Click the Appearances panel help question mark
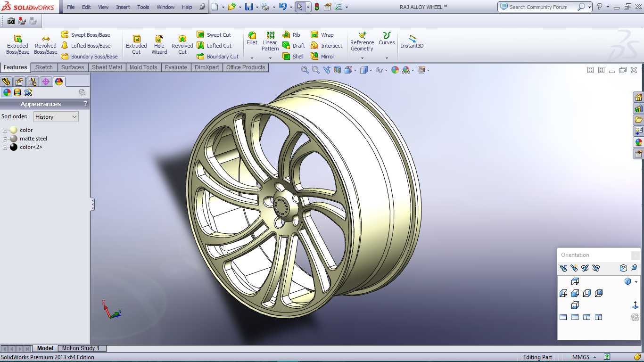The image size is (644, 362). coord(85,104)
